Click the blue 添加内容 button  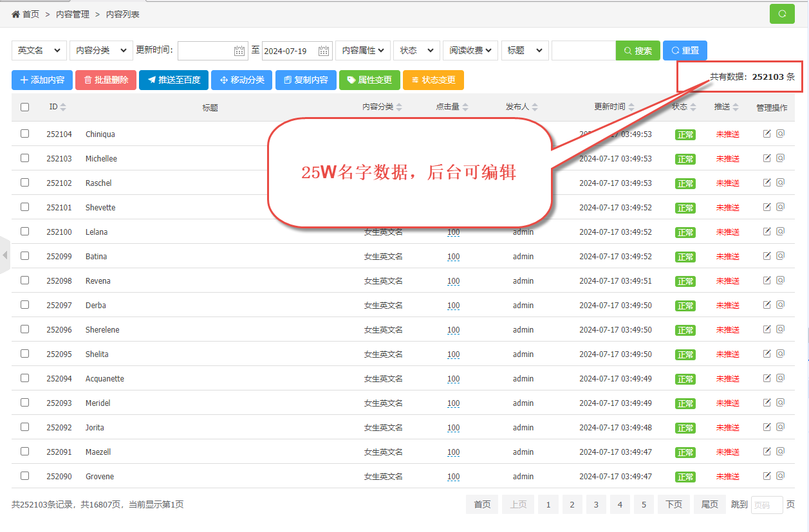pos(42,80)
